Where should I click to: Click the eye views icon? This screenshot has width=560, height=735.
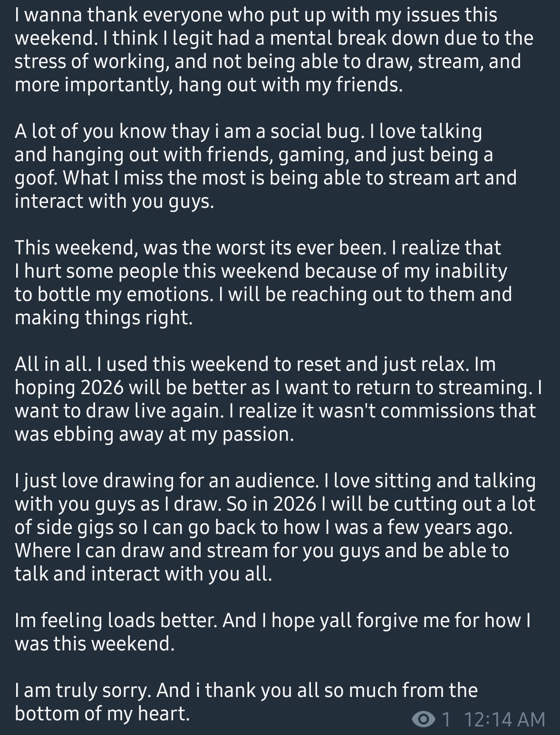(x=422, y=719)
